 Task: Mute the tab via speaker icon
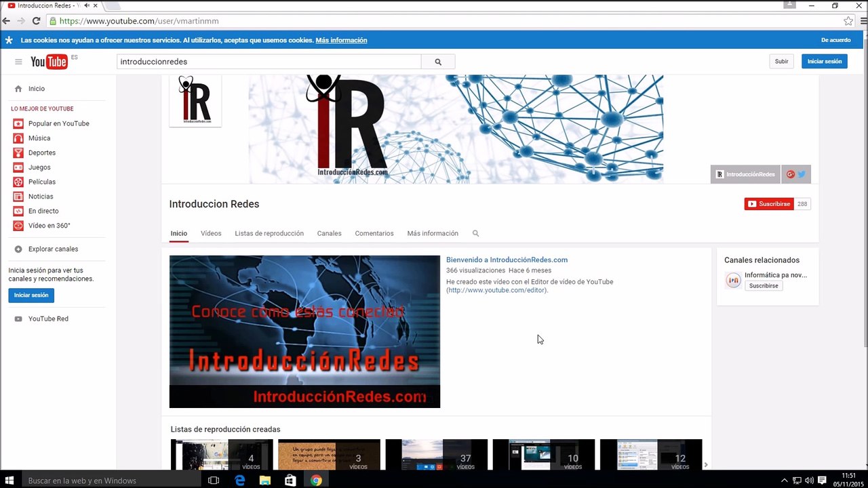click(87, 5)
